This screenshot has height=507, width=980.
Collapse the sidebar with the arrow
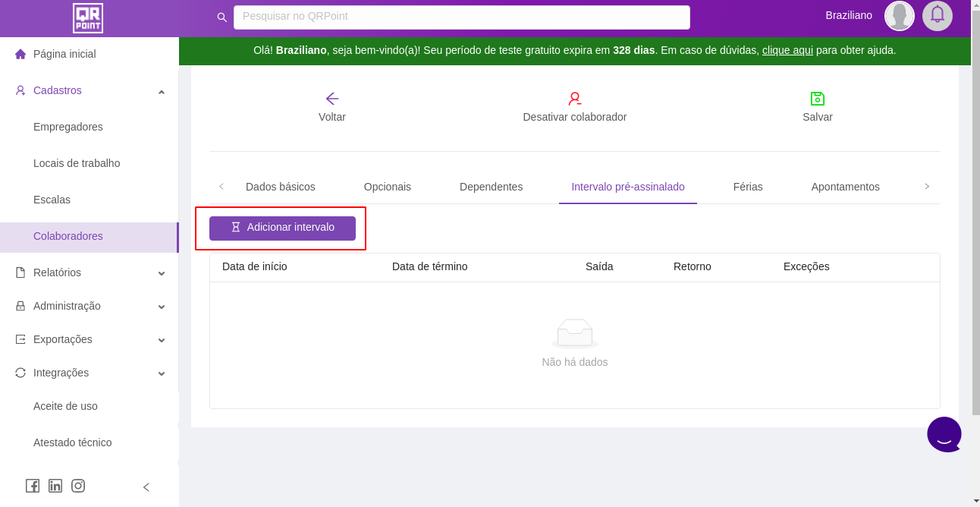click(146, 487)
